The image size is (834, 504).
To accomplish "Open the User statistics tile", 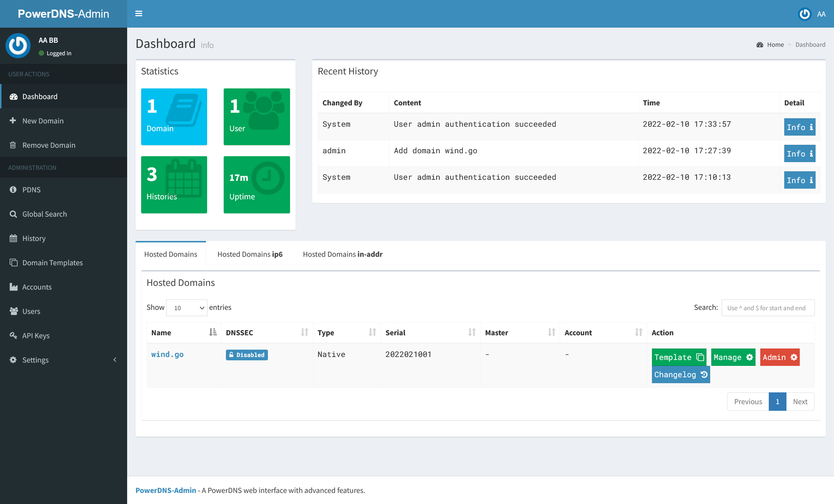I will [257, 117].
